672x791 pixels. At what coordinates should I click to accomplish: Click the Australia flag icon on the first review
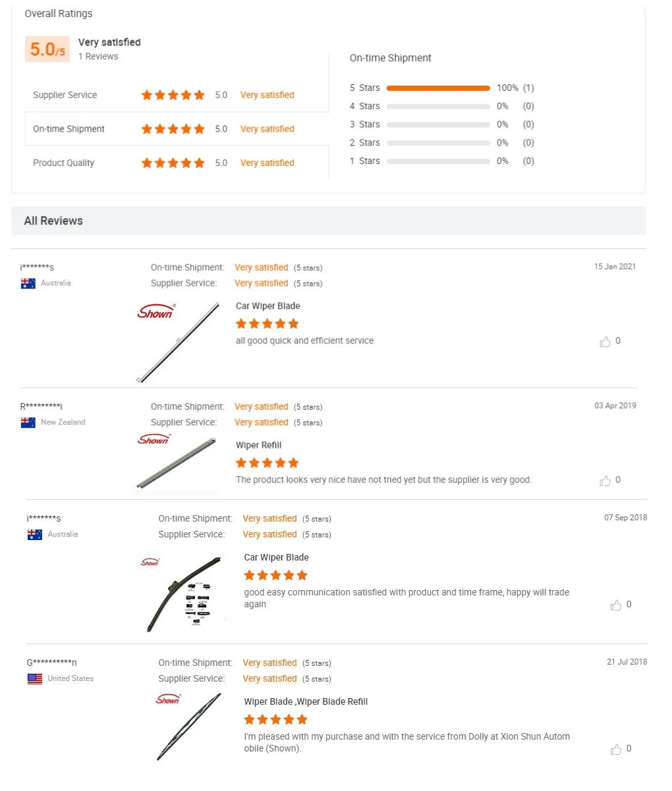pos(28,283)
